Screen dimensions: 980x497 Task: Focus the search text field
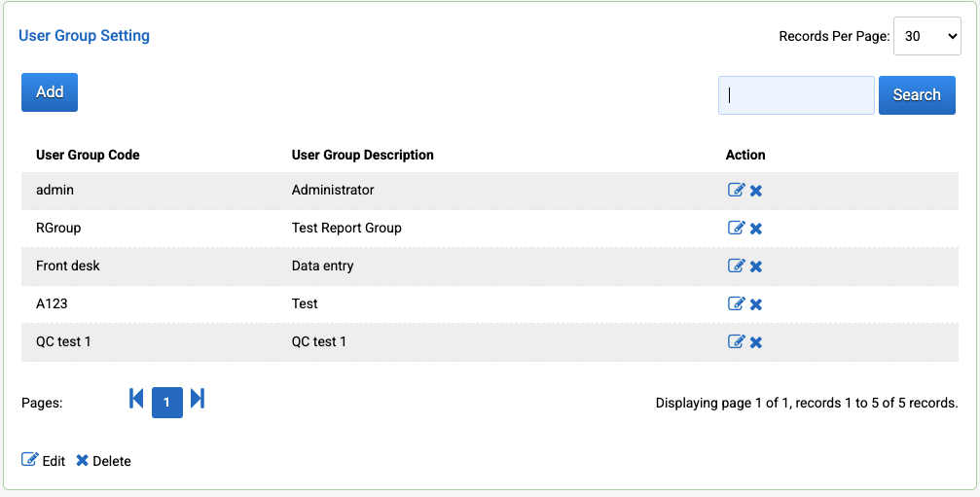coord(796,95)
